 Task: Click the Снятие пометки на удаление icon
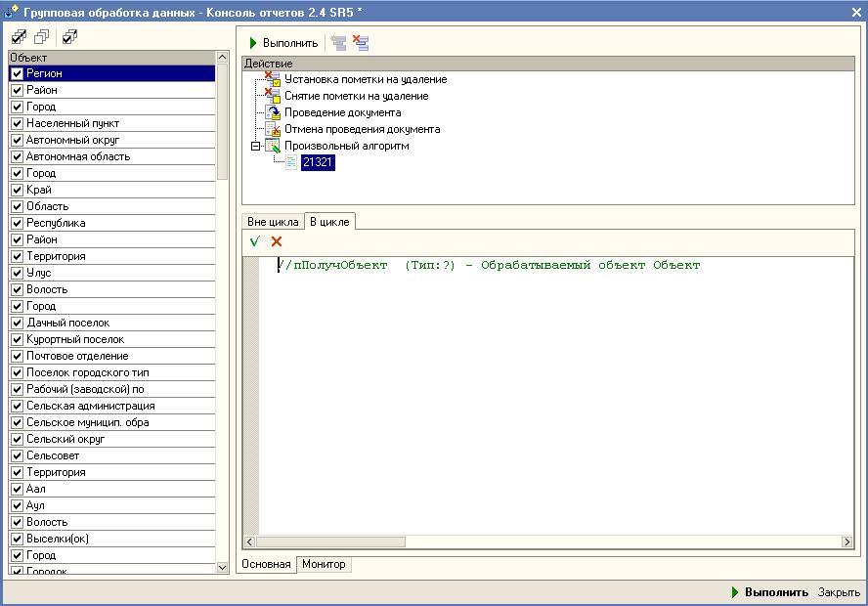point(273,96)
